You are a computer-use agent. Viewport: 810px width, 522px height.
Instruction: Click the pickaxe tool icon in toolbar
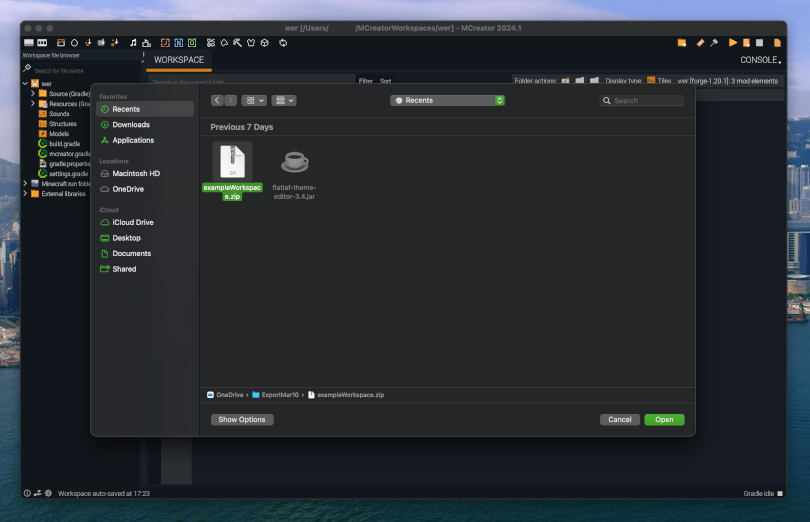point(237,43)
